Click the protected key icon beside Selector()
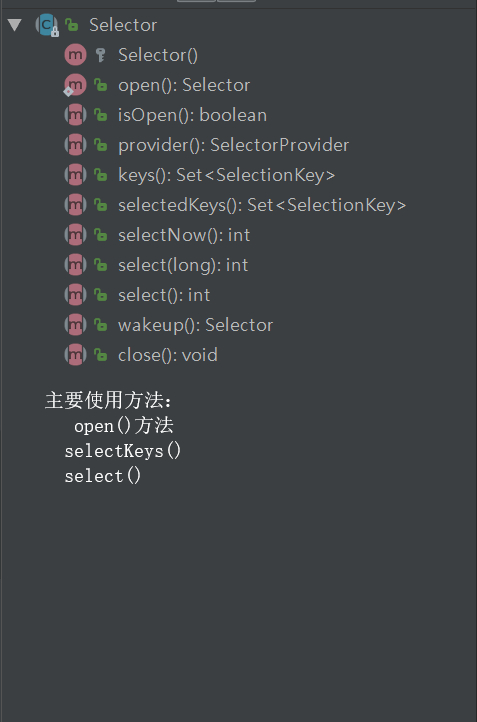The width and height of the screenshot is (477, 722). 100,55
